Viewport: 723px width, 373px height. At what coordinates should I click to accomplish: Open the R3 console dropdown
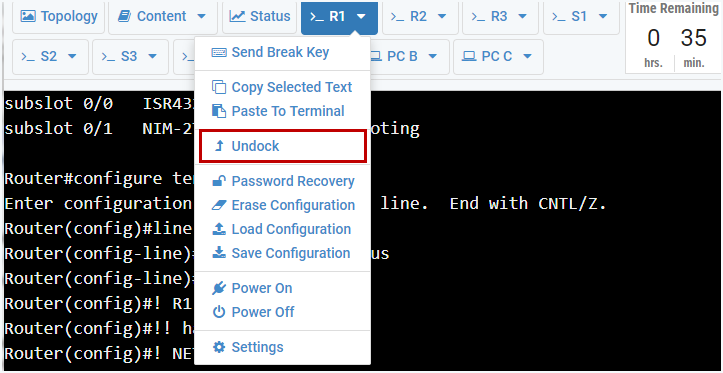point(500,17)
